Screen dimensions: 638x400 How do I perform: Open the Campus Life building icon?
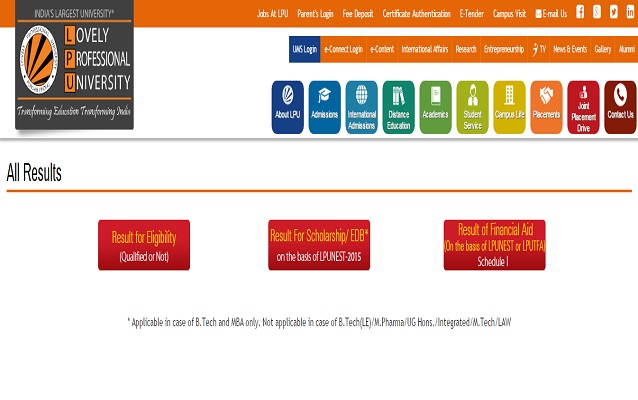pos(509,107)
